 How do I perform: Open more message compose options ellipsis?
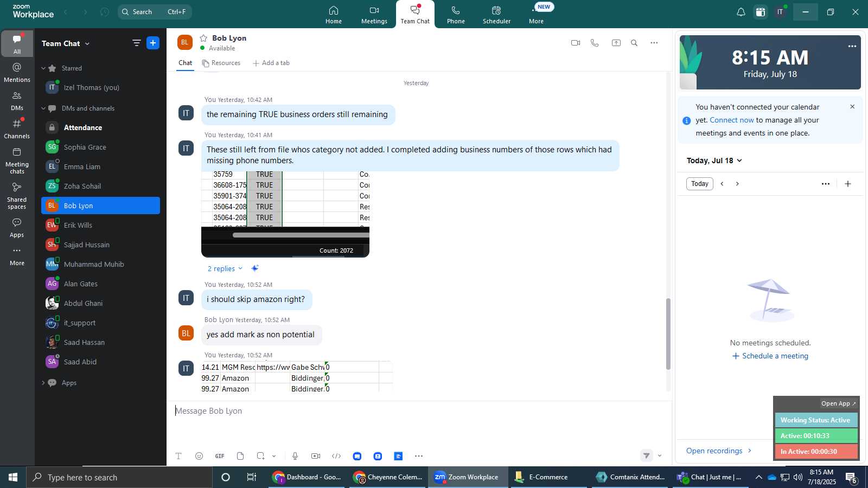point(419,456)
